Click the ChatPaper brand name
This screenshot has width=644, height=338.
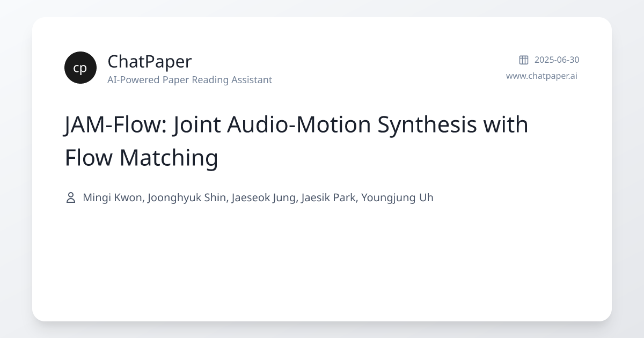(x=149, y=62)
